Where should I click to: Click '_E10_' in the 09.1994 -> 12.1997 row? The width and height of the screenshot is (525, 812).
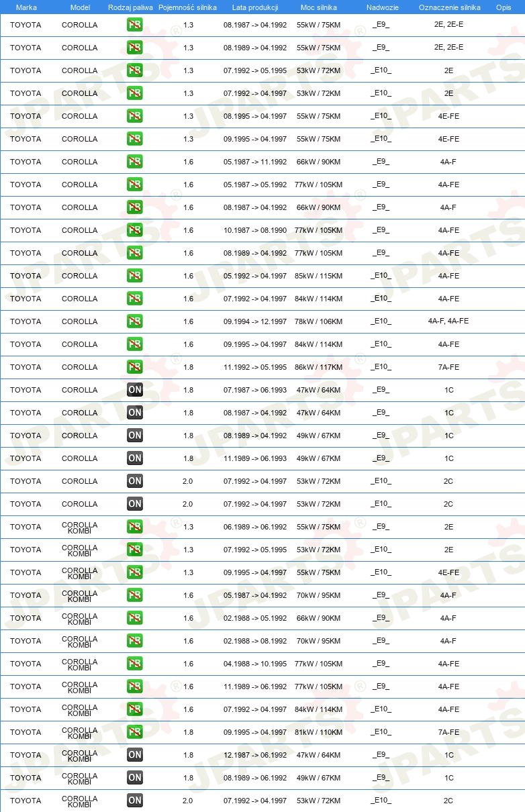[x=381, y=321]
